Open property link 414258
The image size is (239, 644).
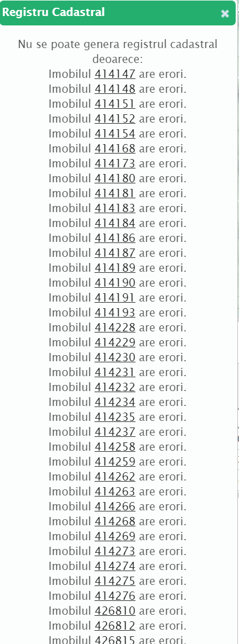[115, 446]
